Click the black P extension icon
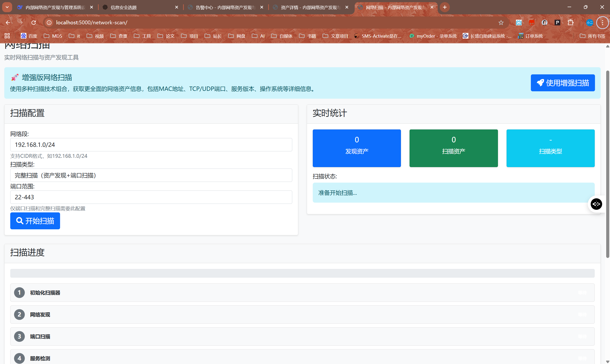The width and height of the screenshot is (610, 364). tap(558, 23)
